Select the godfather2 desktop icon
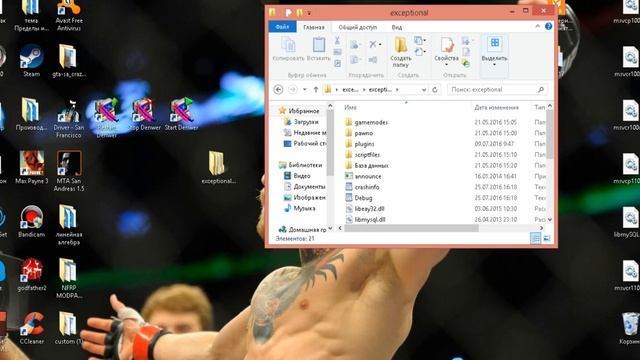Viewport: 640px width, 360px height. [x=31, y=275]
